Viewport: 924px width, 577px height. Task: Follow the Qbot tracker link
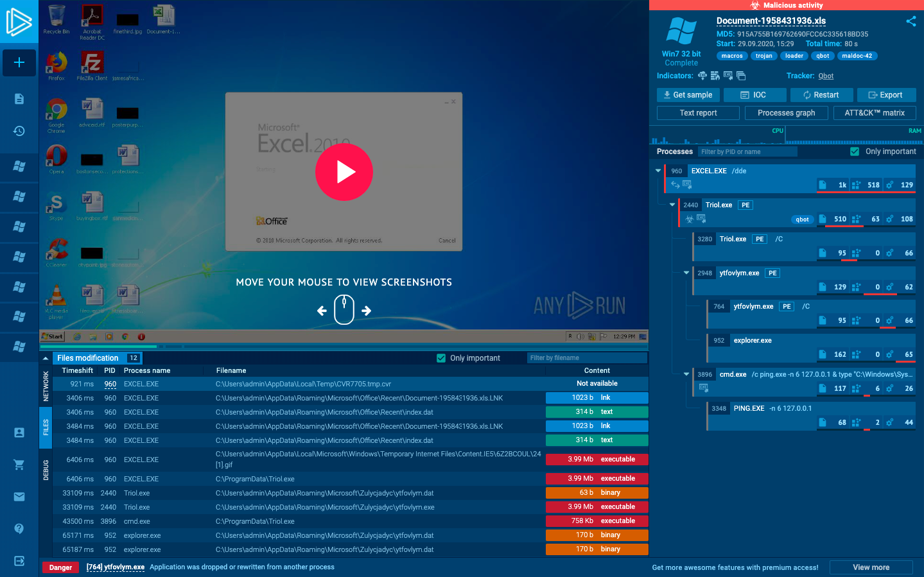coord(826,76)
